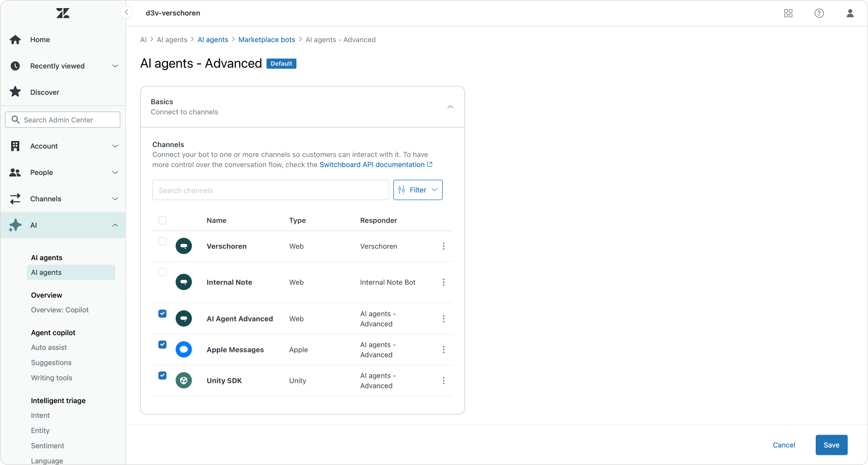The height and width of the screenshot is (465, 868).
Task: Click the Responder column header
Action: tap(379, 220)
